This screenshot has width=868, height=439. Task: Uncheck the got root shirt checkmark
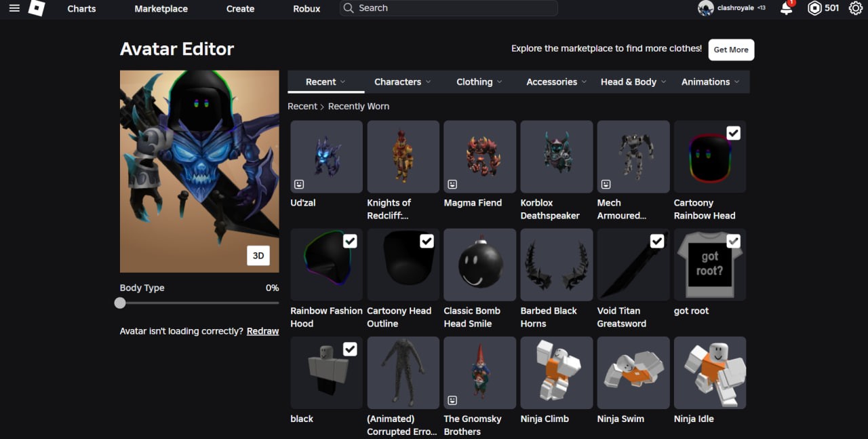(x=733, y=241)
